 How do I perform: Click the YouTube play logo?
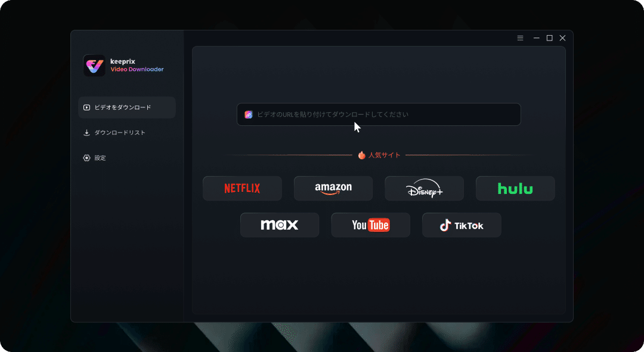(379, 225)
